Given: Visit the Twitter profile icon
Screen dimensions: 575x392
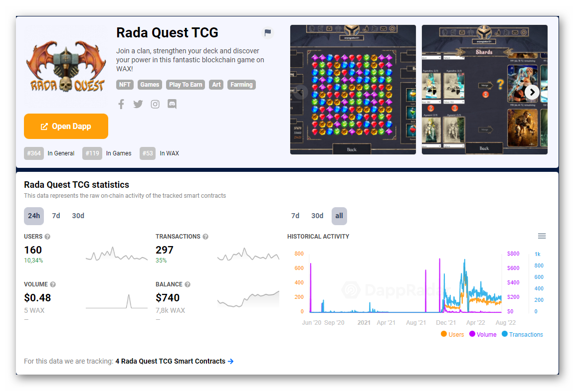Looking at the screenshot, I should tap(138, 104).
